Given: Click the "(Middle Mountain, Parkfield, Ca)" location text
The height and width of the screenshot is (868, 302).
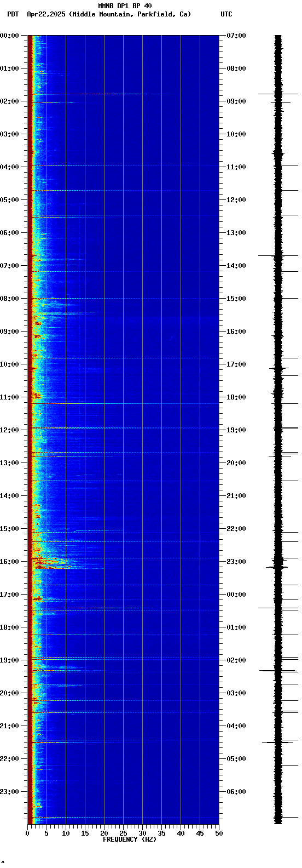Looking at the screenshot, I should pos(130,14).
